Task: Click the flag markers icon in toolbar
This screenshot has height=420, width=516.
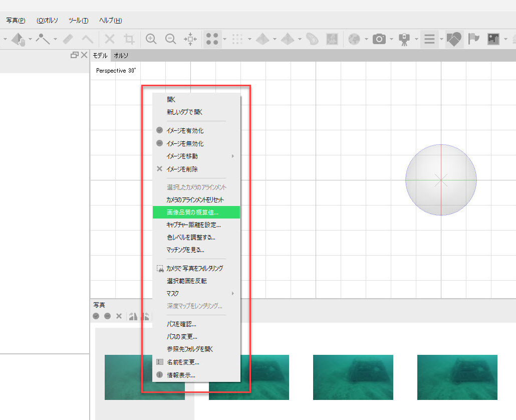Action: tap(473, 39)
